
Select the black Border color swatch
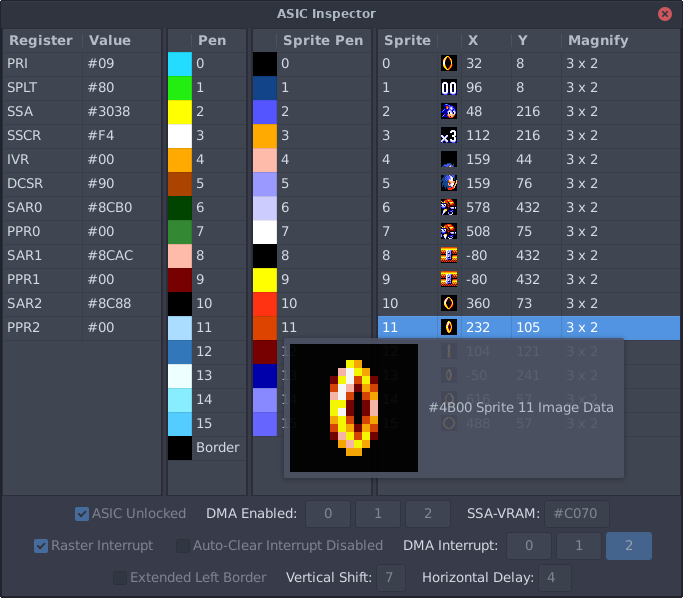click(x=180, y=448)
